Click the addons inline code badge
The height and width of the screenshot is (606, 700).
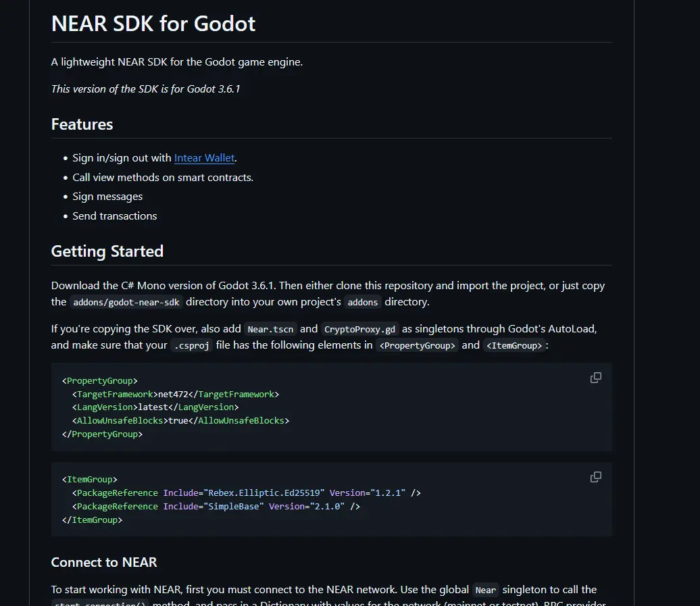point(363,302)
